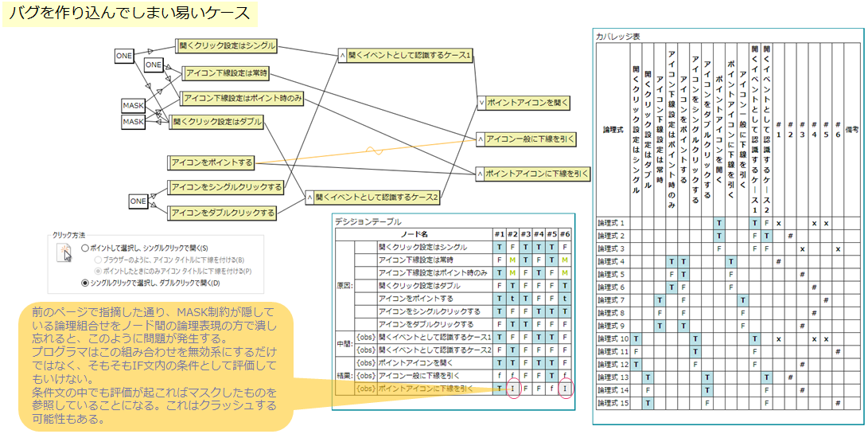The image size is (868, 434).
Task: Click 中間: group label in decision table
Action: [344, 344]
